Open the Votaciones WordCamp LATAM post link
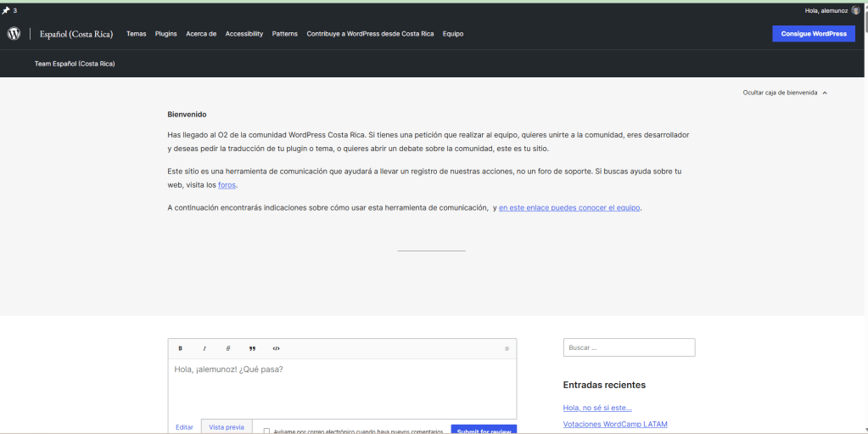Screen dimensions: 868x434 pyautogui.click(x=615, y=425)
